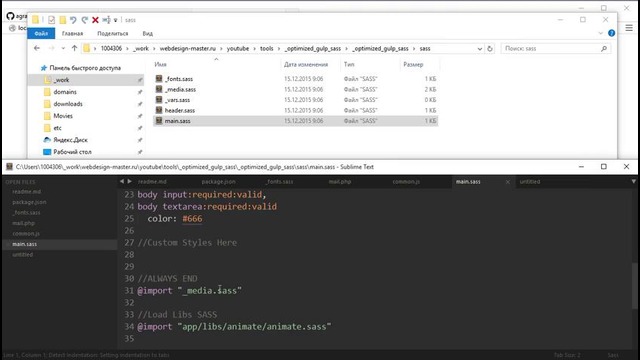Open Explorer help question mark
Image resolution: width=640 pixels, height=360 pixels.
click(611, 33)
